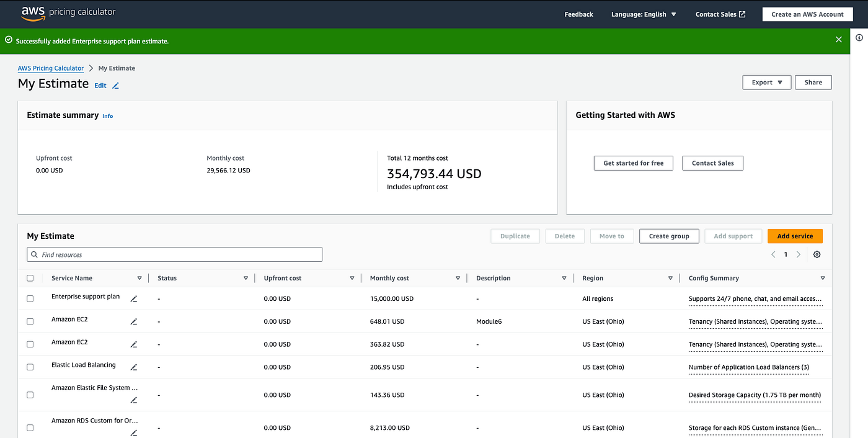Viewport: 868px width, 438px height.
Task: Toggle the select-all checkbox in table header
Action: pos(30,278)
